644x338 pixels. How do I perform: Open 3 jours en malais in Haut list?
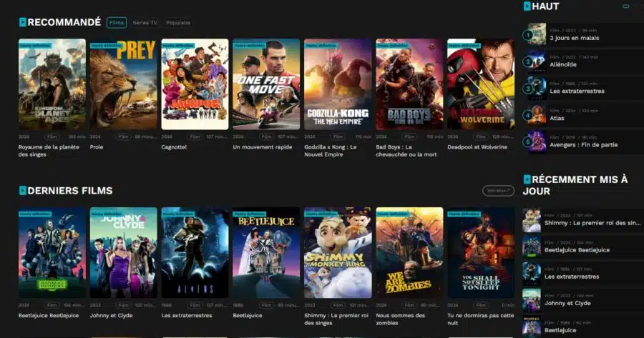(x=575, y=38)
